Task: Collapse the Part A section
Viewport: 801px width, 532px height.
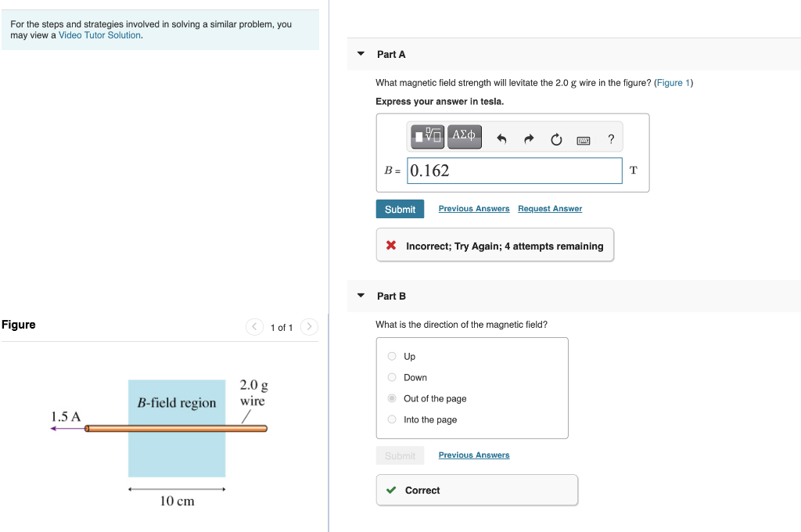Action: click(361, 54)
